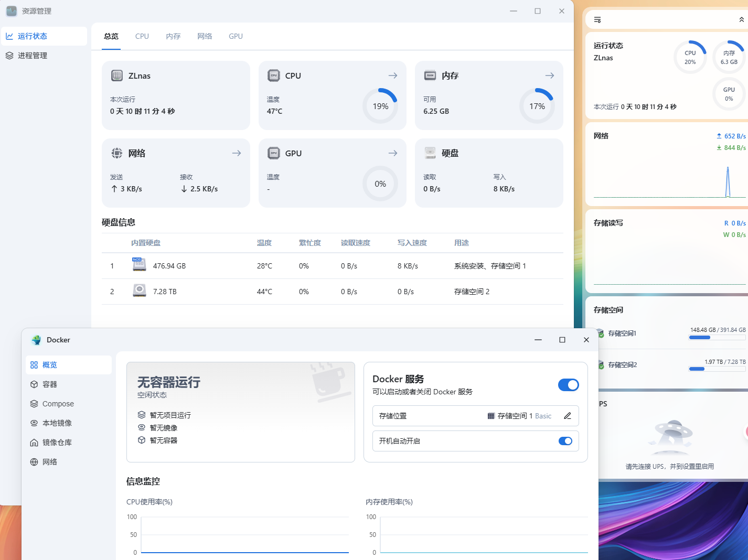The width and height of the screenshot is (748, 560).
Task: Open Process Management in Resource Monitor
Action: tap(32, 56)
